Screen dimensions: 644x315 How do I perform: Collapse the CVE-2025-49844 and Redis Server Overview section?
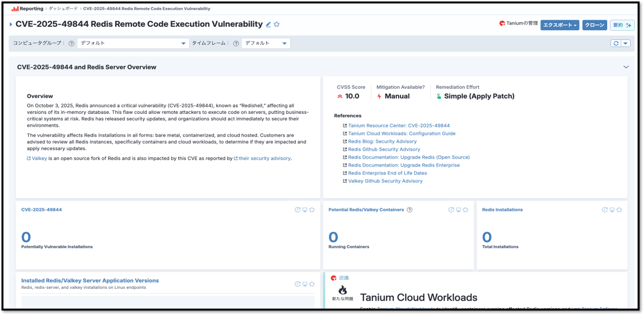pos(626,67)
